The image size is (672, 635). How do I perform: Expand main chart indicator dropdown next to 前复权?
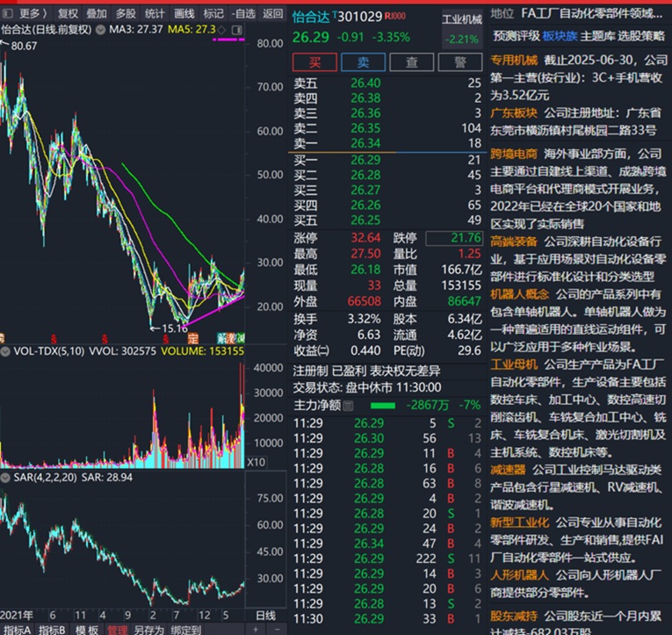point(101,30)
